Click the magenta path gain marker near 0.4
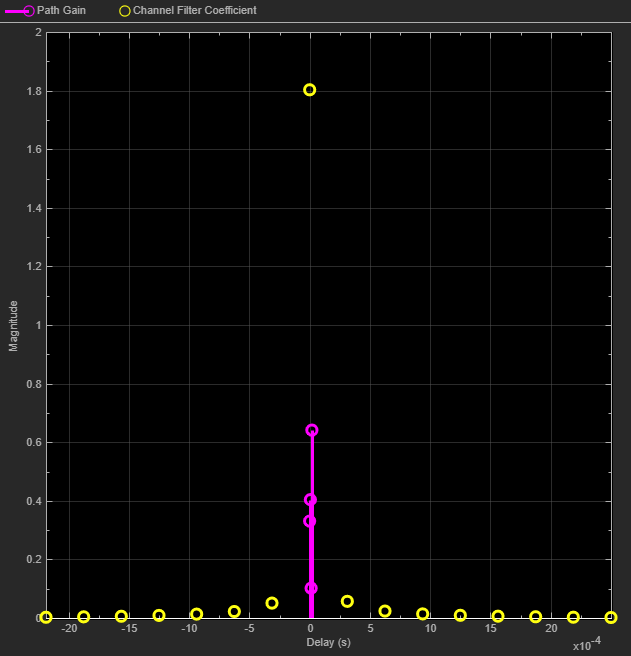This screenshot has height=656, width=631. [310, 500]
